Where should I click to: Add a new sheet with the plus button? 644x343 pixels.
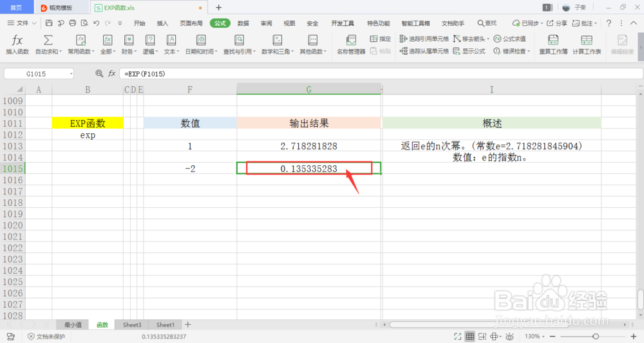click(187, 324)
